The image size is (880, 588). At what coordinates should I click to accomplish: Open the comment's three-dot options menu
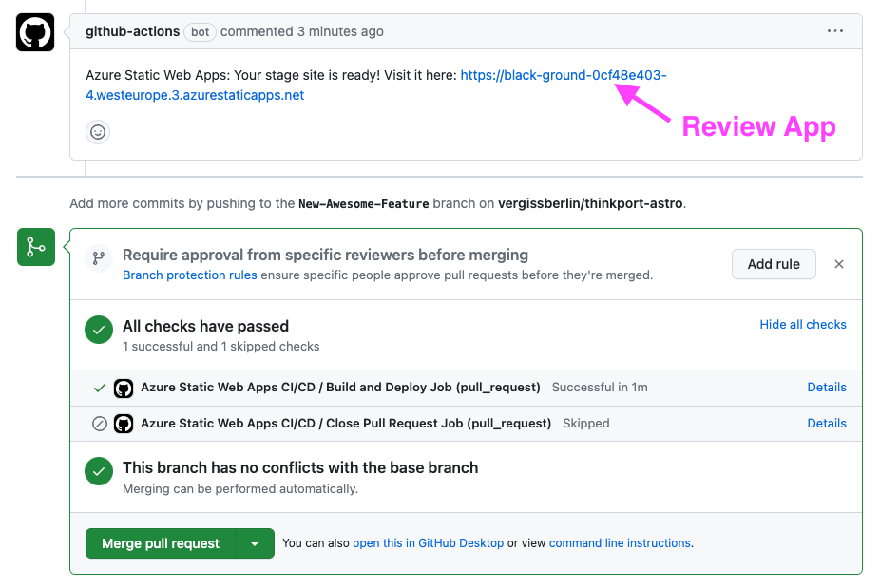tap(835, 30)
